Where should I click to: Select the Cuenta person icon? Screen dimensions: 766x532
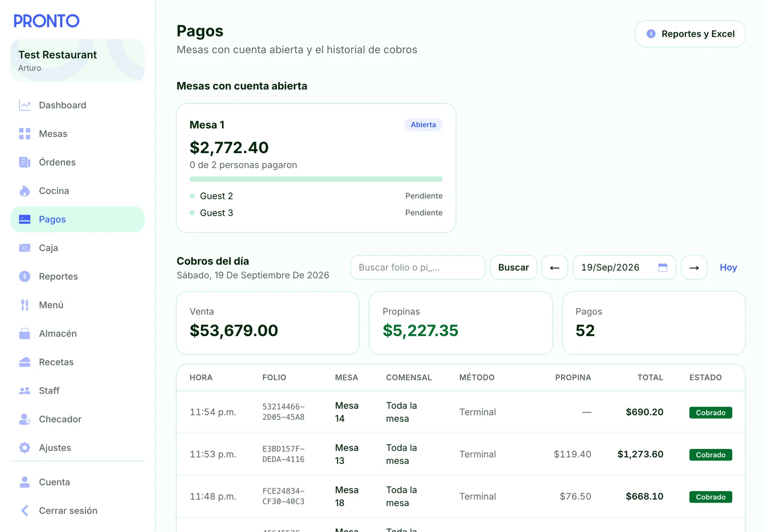pyautogui.click(x=25, y=482)
